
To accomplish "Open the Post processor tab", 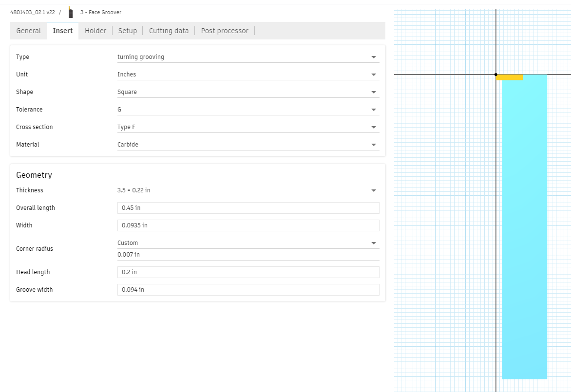I will coord(225,31).
